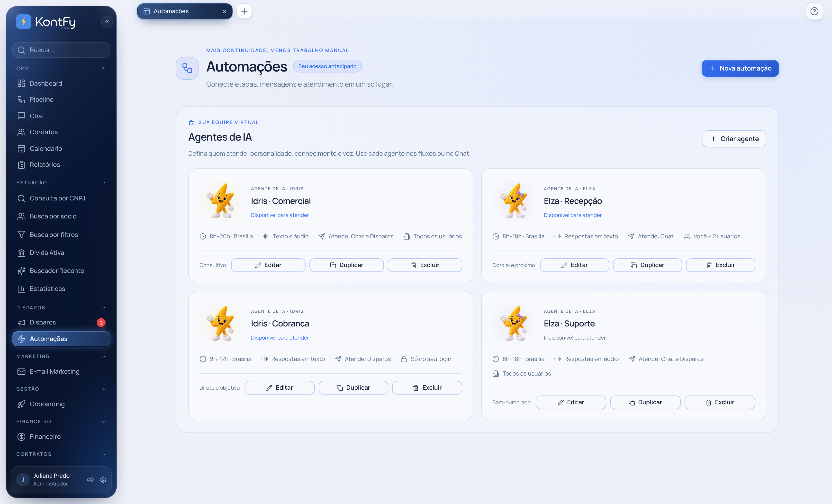
Task: Duplicate the Elza Recepção agent
Action: click(647, 265)
